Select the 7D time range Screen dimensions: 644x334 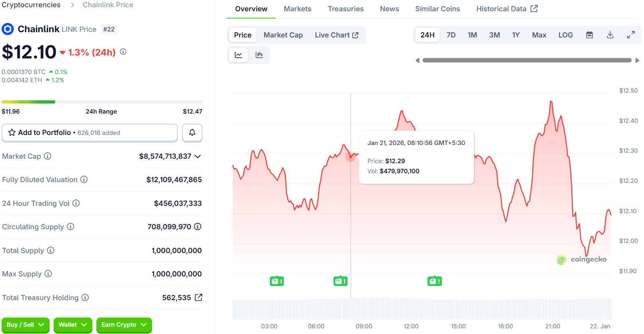451,35
